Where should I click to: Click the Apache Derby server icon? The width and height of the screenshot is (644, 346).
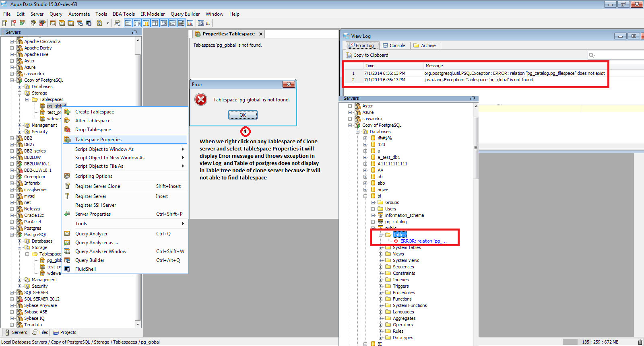click(x=19, y=48)
